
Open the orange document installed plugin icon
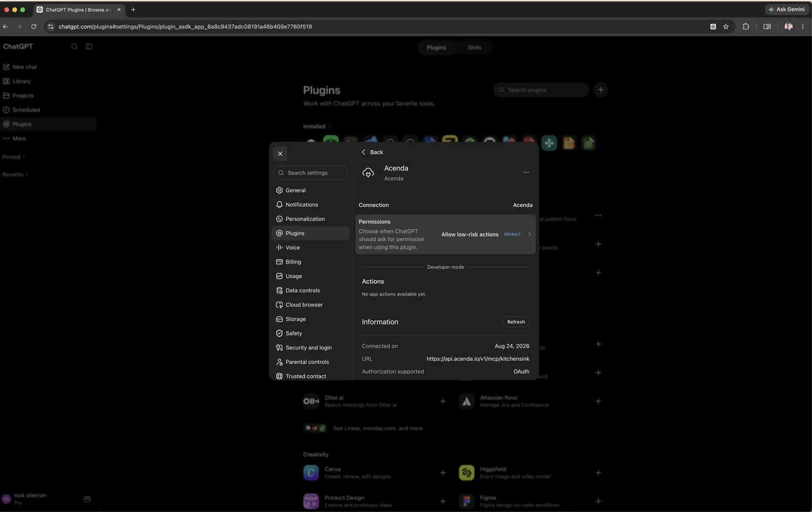tap(569, 143)
